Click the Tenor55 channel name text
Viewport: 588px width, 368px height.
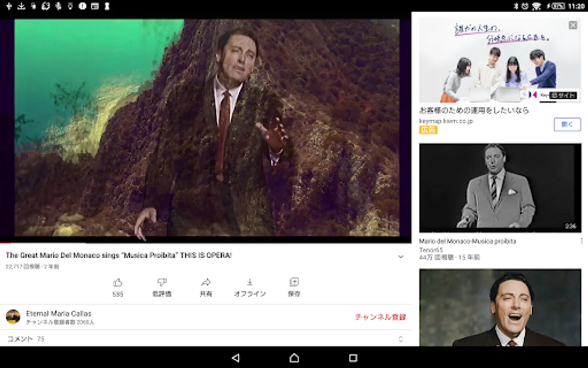(x=431, y=250)
